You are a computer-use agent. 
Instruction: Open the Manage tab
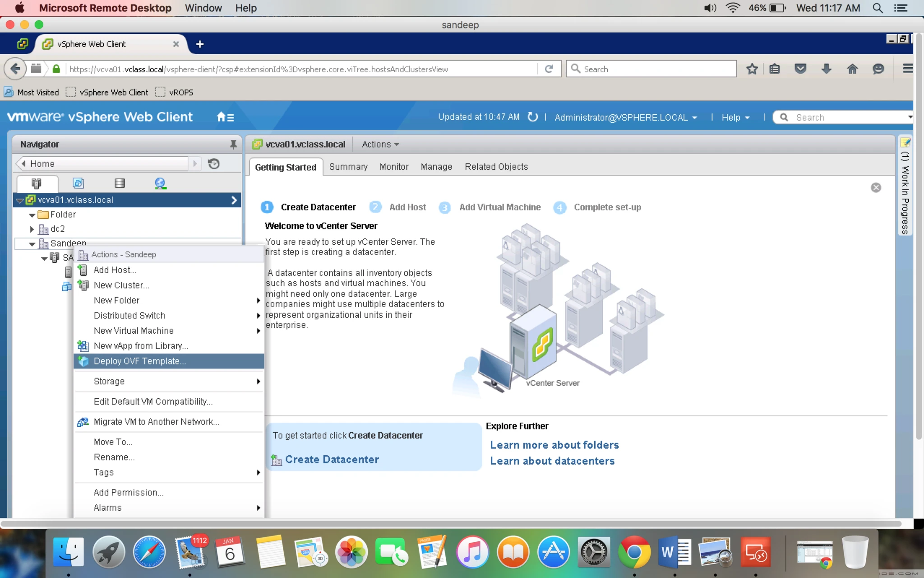[436, 167]
